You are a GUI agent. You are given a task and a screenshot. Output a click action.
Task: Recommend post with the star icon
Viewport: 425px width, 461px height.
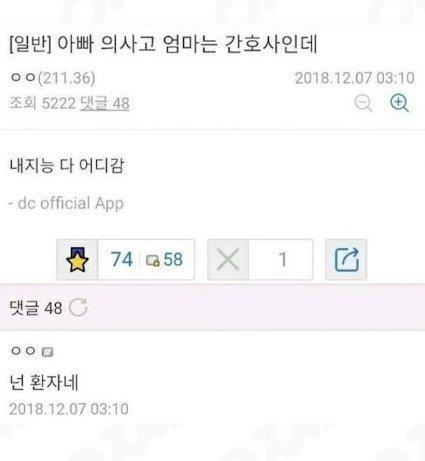pyautogui.click(x=78, y=260)
